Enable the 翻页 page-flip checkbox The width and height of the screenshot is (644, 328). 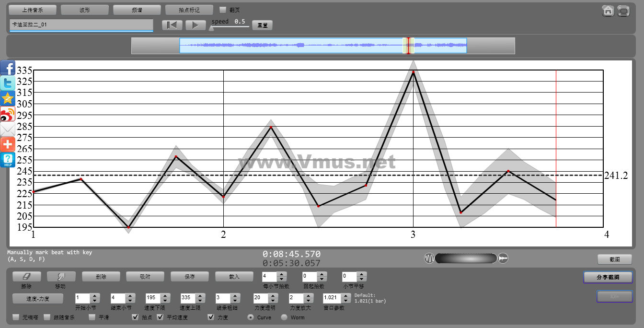pos(223,10)
